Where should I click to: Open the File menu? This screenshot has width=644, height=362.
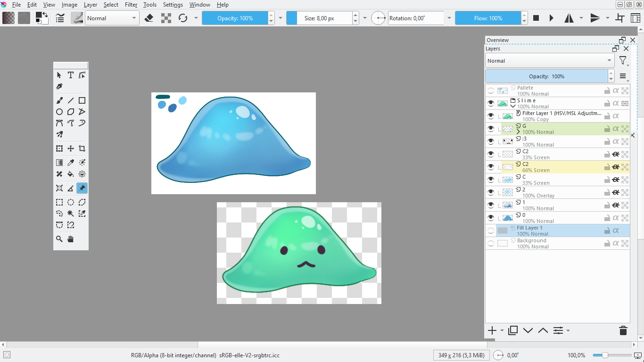pyautogui.click(x=16, y=5)
